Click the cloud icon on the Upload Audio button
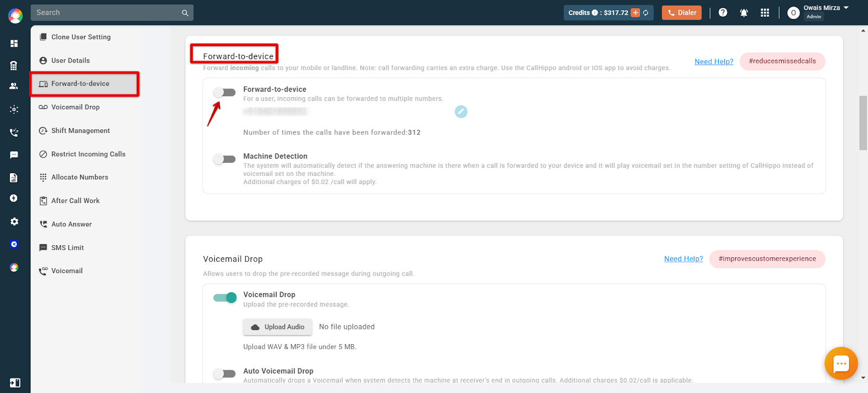This screenshot has height=393, width=868. 255,327
